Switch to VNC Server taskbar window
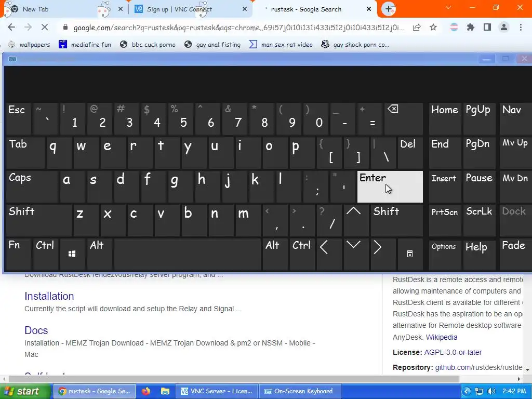The height and width of the screenshot is (399, 532). 217,391
